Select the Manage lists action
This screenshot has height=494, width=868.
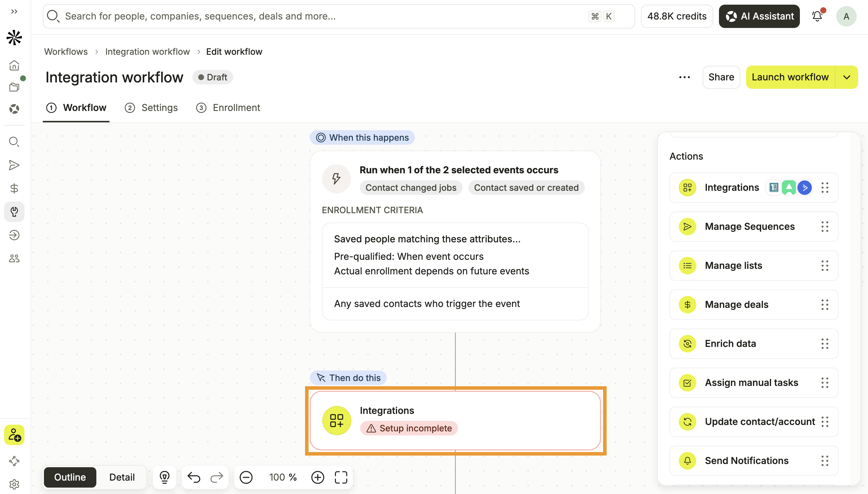pos(754,266)
